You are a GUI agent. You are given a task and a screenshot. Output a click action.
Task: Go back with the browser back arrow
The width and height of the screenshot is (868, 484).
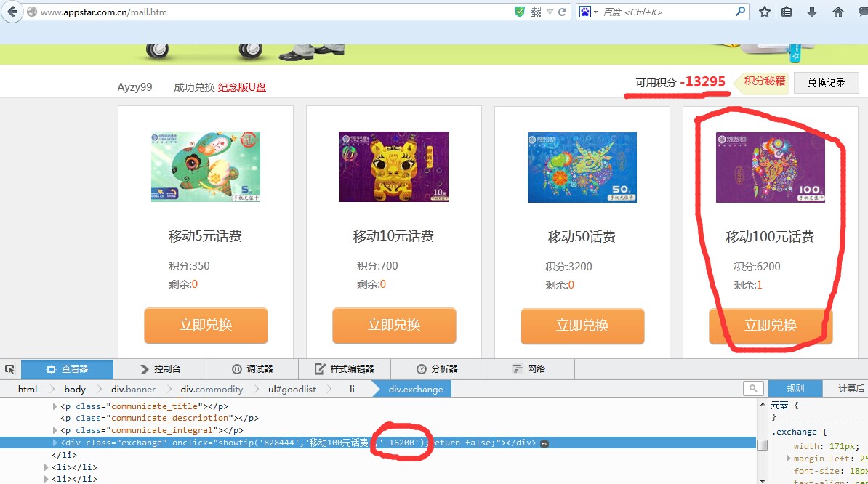click(12, 12)
